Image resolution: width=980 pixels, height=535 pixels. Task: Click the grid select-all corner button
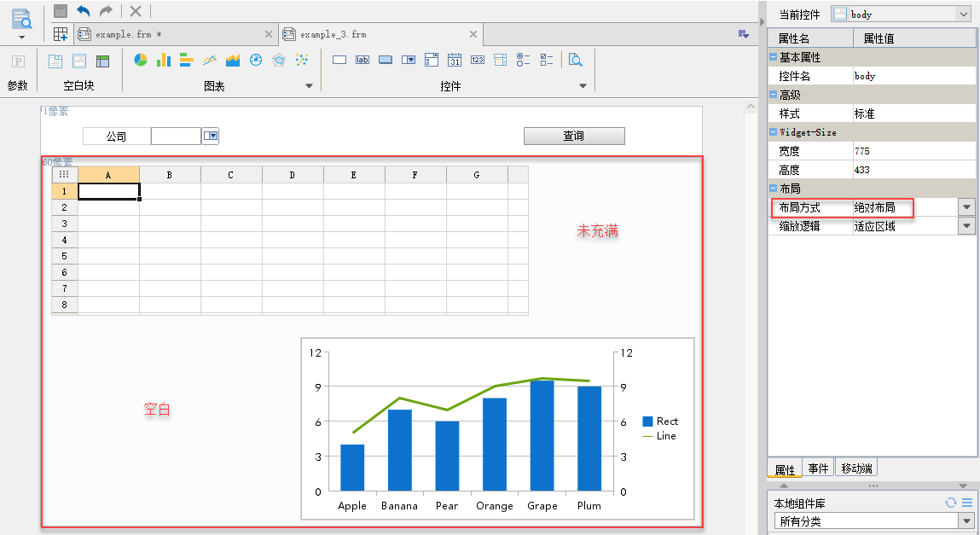[64, 175]
